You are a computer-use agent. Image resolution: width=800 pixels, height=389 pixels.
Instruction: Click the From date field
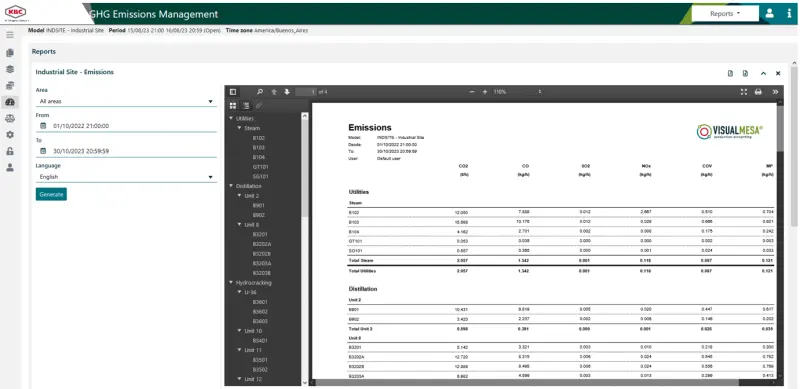[x=126, y=126]
